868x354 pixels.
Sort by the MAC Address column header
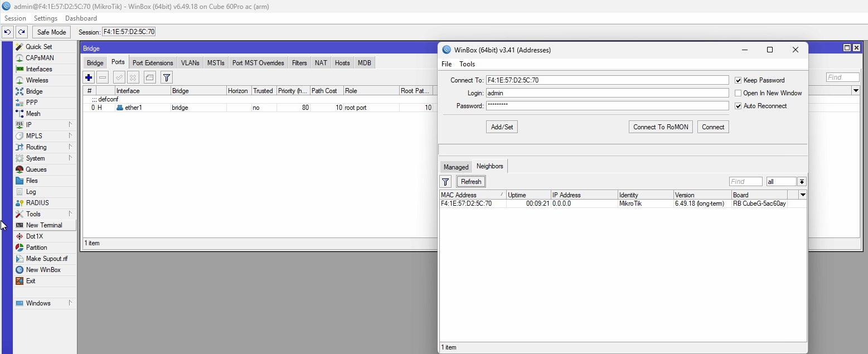473,195
